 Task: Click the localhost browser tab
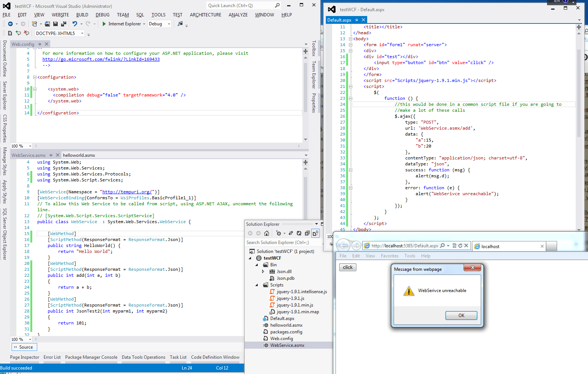[509, 246]
